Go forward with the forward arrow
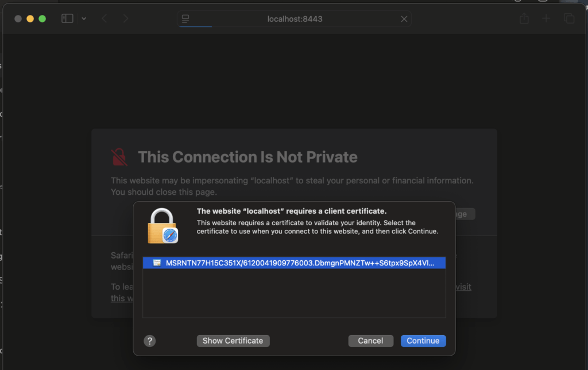Viewport: 588px width, 370px height. click(126, 18)
